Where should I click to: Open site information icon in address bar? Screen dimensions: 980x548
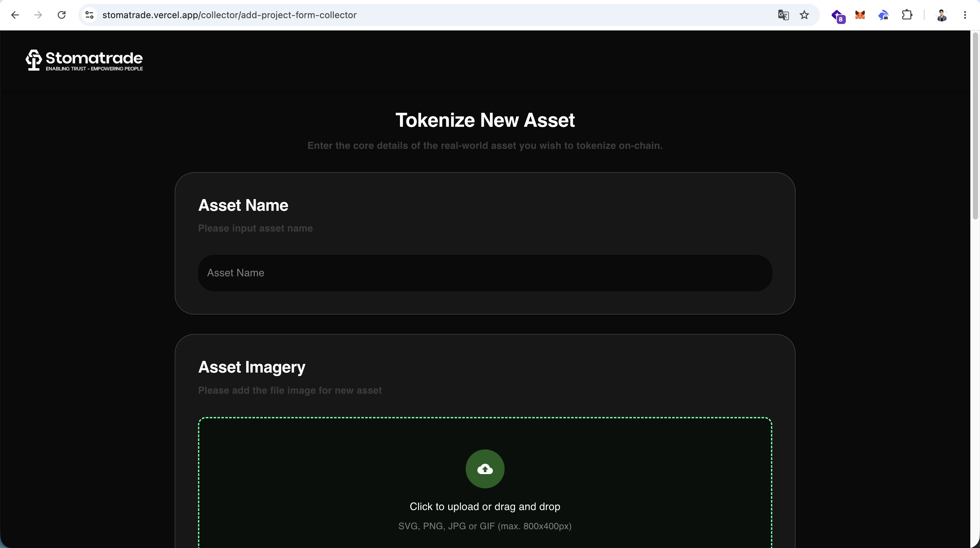(89, 15)
